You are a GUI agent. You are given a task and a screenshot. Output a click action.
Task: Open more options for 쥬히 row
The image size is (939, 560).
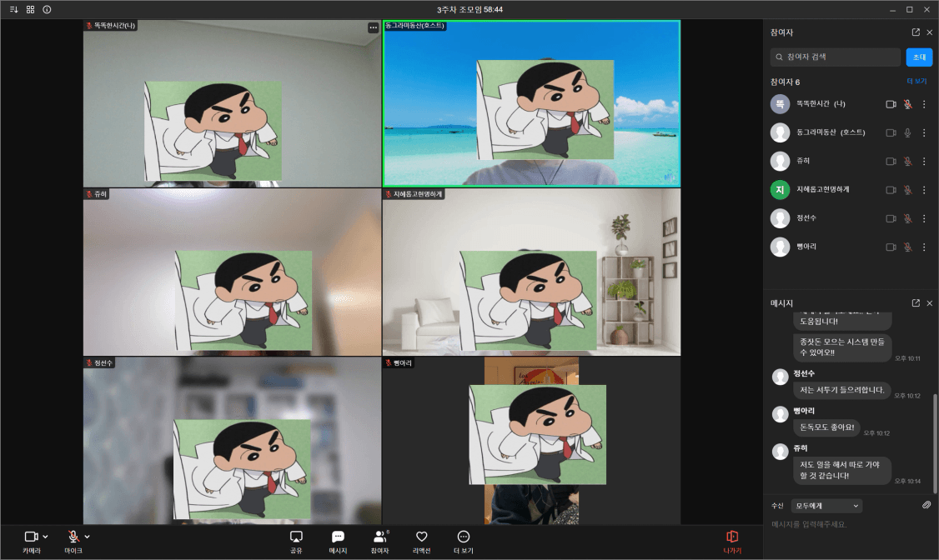[x=924, y=161]
